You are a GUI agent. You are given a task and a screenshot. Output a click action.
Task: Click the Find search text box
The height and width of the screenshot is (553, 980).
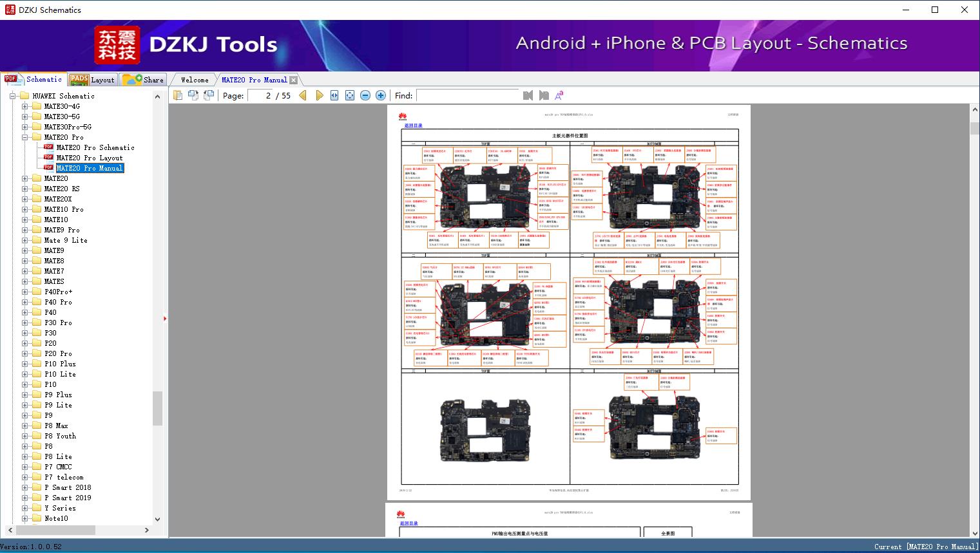(467, 95)
